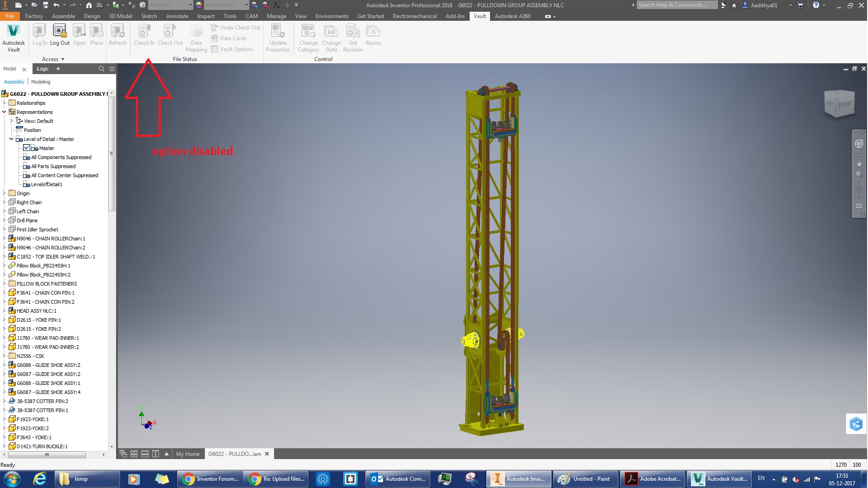The height and width of the screenshot is (488, 868).
Task: Switch to the Assemble ribbon tab
Action: click(x=63, y=16)
